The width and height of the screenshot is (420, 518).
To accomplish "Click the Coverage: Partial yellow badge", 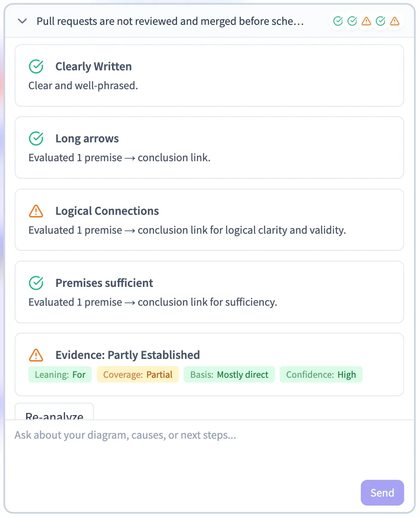I will (138, 375).
